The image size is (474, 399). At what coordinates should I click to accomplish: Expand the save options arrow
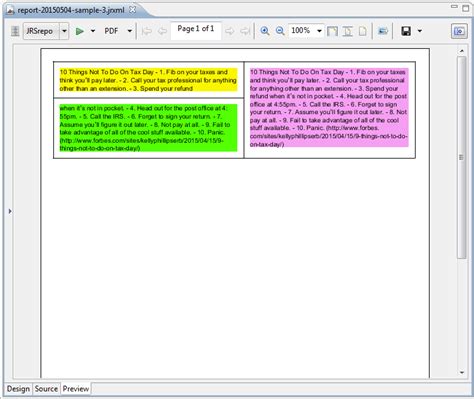(x=420, y=31)
